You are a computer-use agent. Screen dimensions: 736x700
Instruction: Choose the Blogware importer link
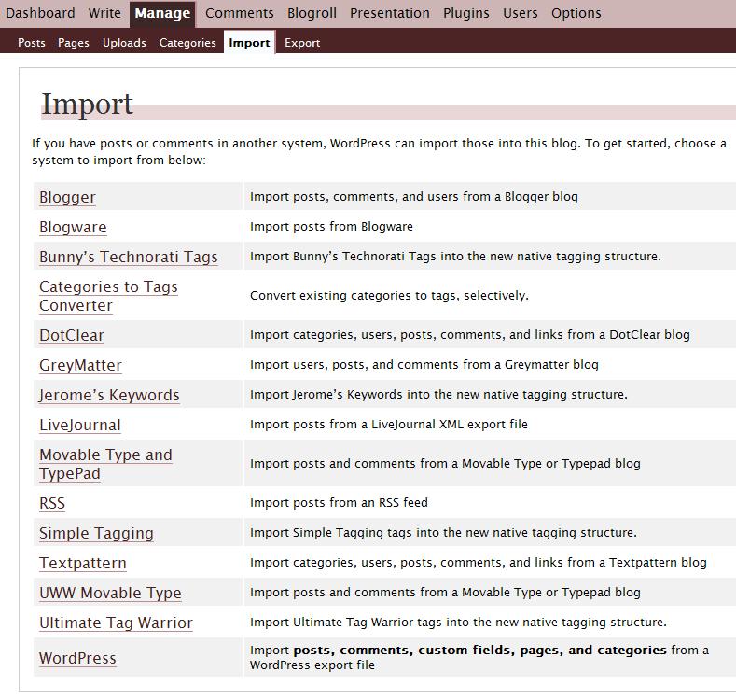pos(73,227)
